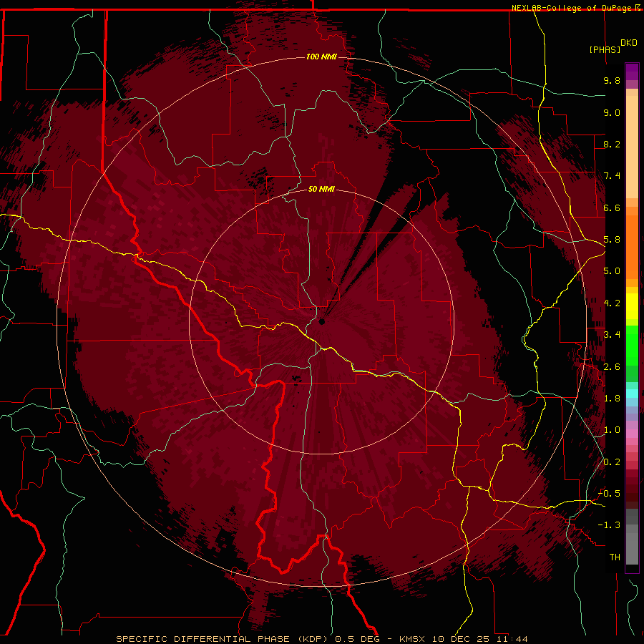
Task: Click the 5.0 scale value
Action: pos(612,271)
